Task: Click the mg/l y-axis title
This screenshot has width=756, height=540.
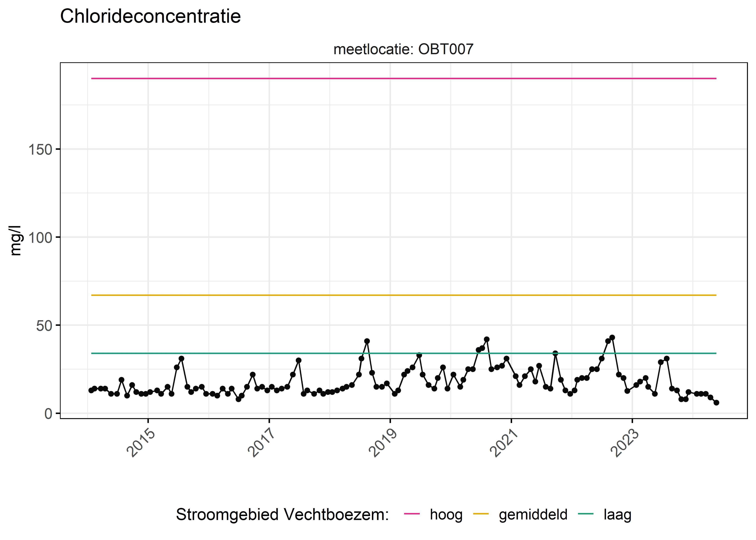Action: tap(15, 240)
